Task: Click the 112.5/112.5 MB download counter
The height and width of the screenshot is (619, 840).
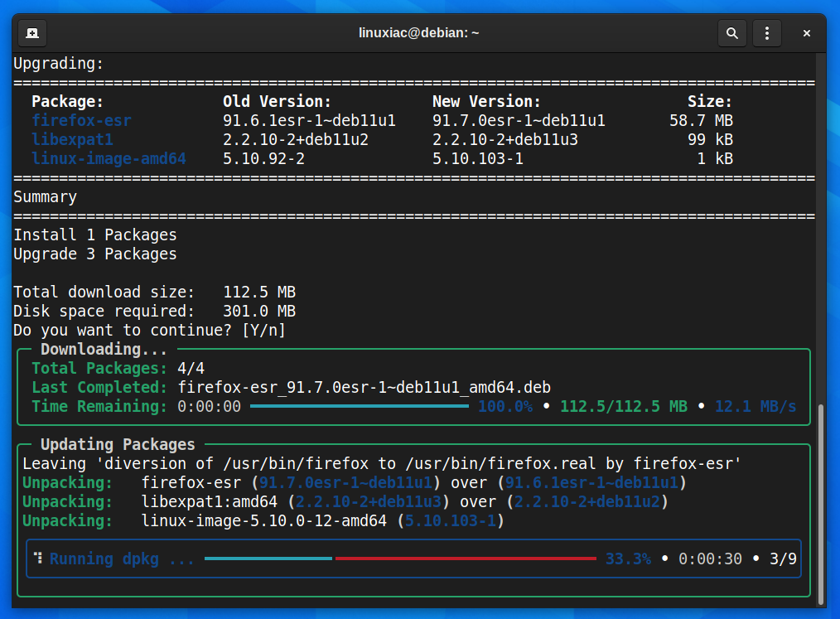Action: coord(624,406)
